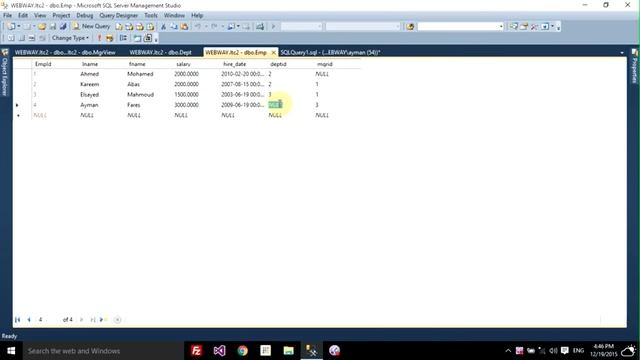Viewport: 640px width, 360px height.
Task: Open FileZilla from the taskbar
Action: point(196,351)
